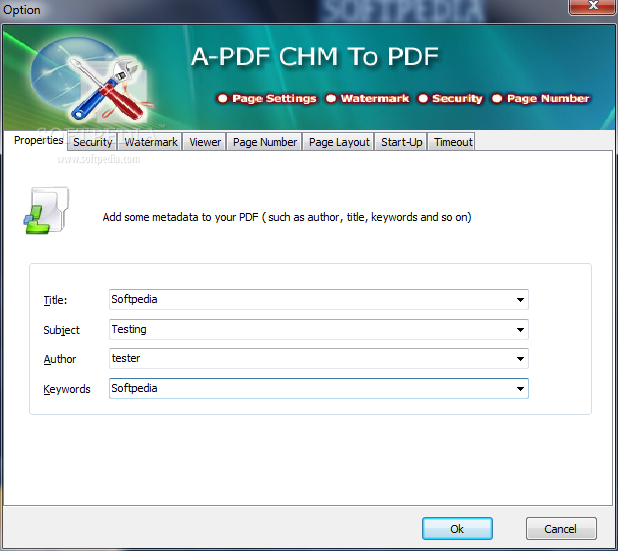The width and height of the screenshot is (618, 551).
Task: Click the Title: label
Action: [55, 300]
